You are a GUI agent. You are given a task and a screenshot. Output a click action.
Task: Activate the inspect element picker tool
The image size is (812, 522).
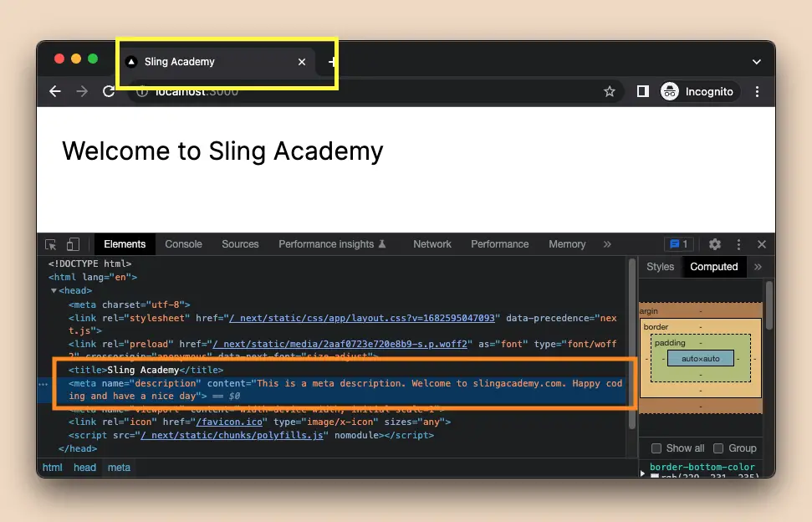click(51, 244)
